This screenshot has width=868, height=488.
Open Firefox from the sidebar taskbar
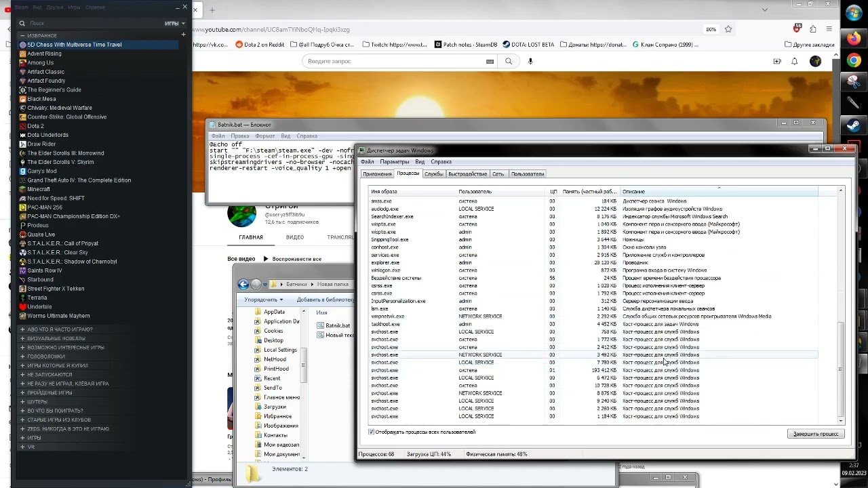[853, 39]
